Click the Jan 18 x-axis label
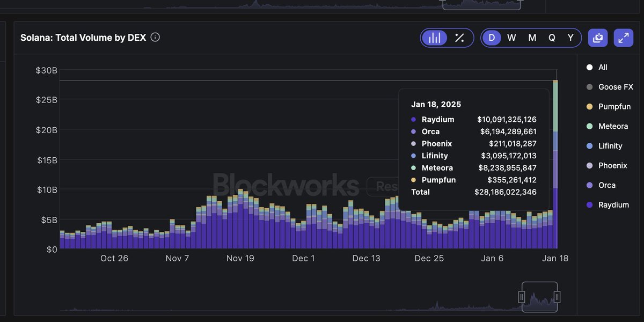This screenshot has width=644, height=322. coord(554,258)
